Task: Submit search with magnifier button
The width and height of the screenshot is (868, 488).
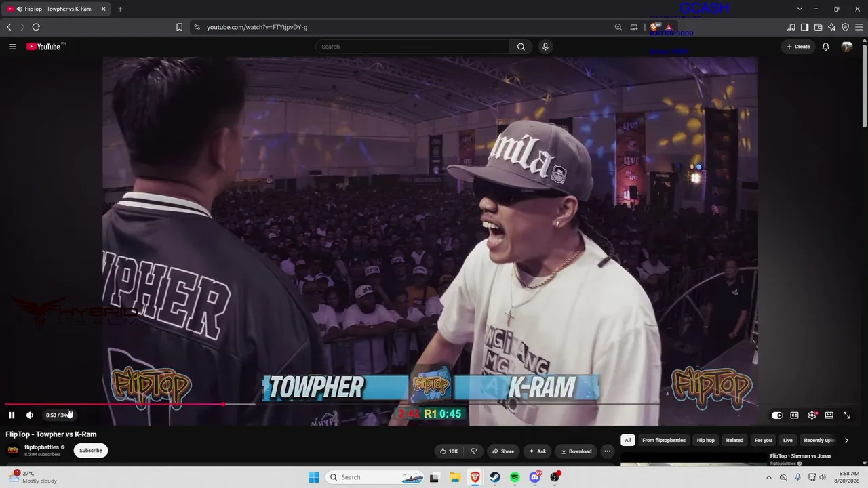Action: coord(521,47)
